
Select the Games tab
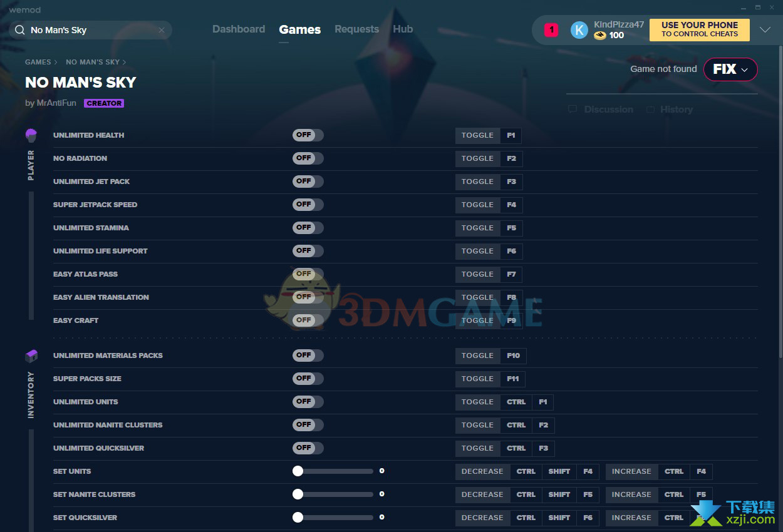[x=300, y=29]
